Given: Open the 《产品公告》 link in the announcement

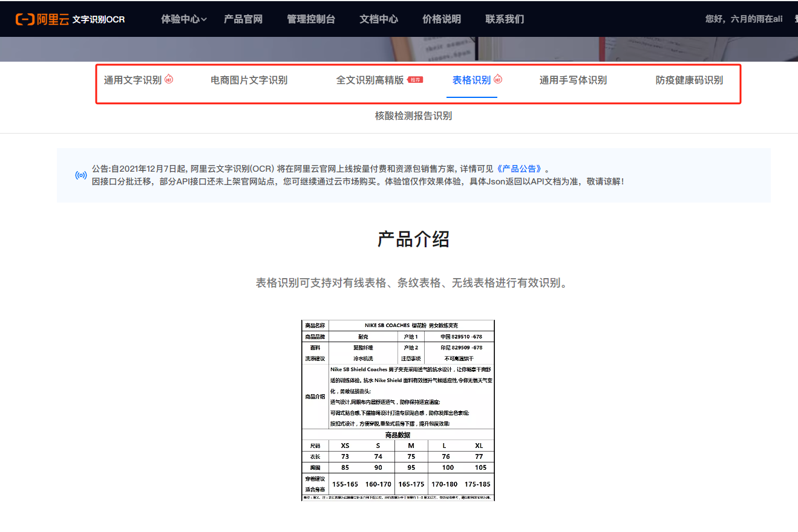Looking at the screenshot, I should point(518,169).
